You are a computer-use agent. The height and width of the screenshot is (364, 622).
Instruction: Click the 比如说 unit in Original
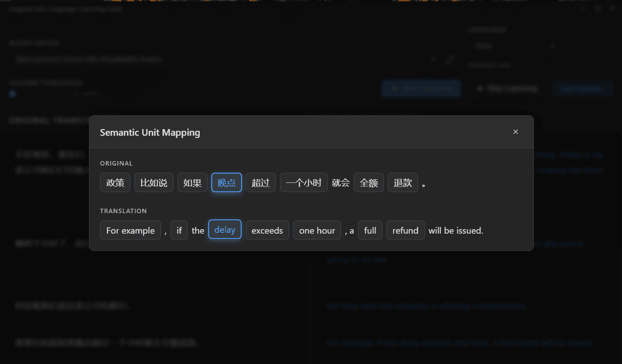click(153, 182)
